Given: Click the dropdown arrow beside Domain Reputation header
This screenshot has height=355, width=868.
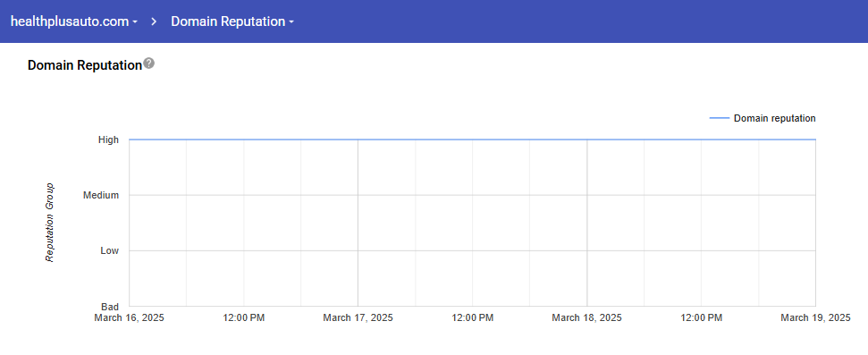Looking at the screenshot, I should pos(291,22).
